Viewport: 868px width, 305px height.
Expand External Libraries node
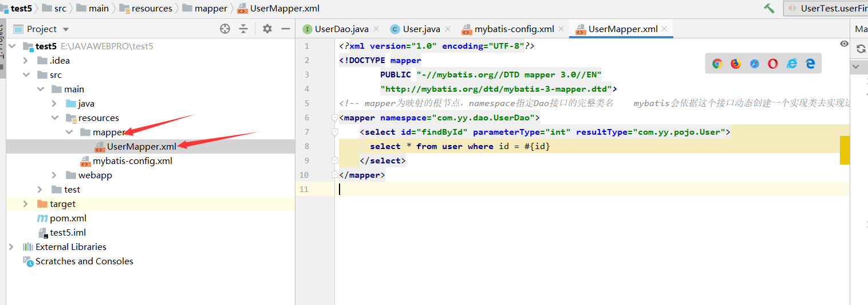(11, 247)
